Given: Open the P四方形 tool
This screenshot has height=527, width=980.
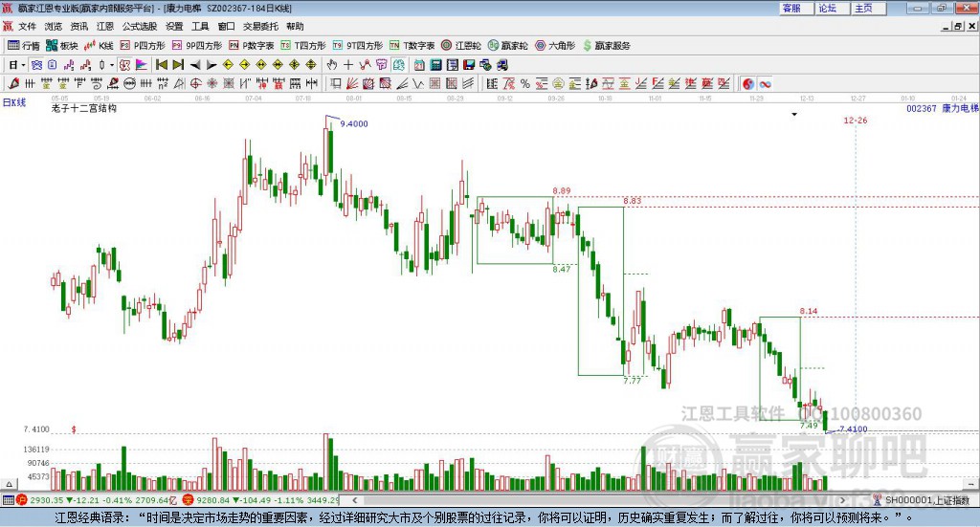Looking at the screenshot, I should click(143, 46).
